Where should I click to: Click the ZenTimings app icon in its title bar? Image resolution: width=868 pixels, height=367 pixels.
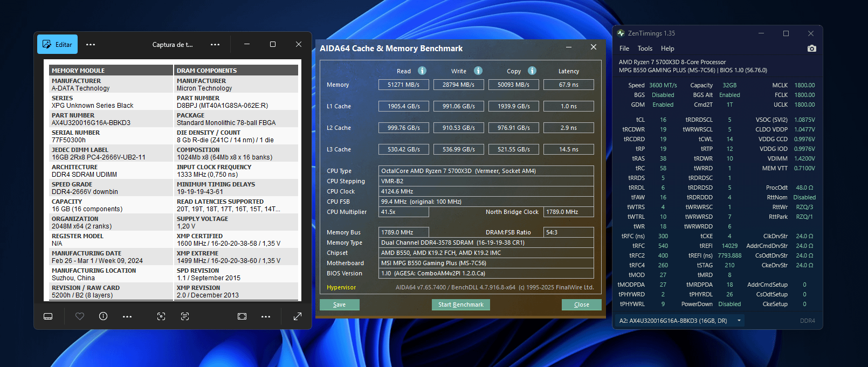pyautogui.click(x=621, y=33)
